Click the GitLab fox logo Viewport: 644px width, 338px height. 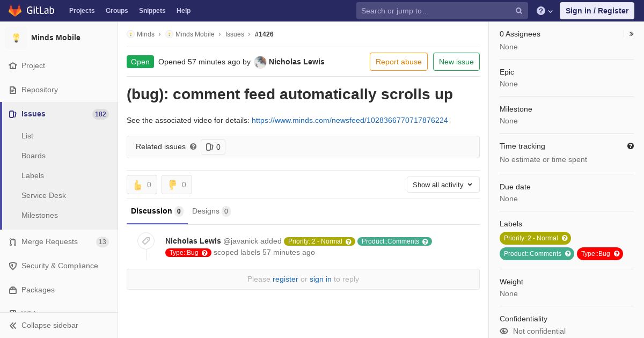point(15,10)
